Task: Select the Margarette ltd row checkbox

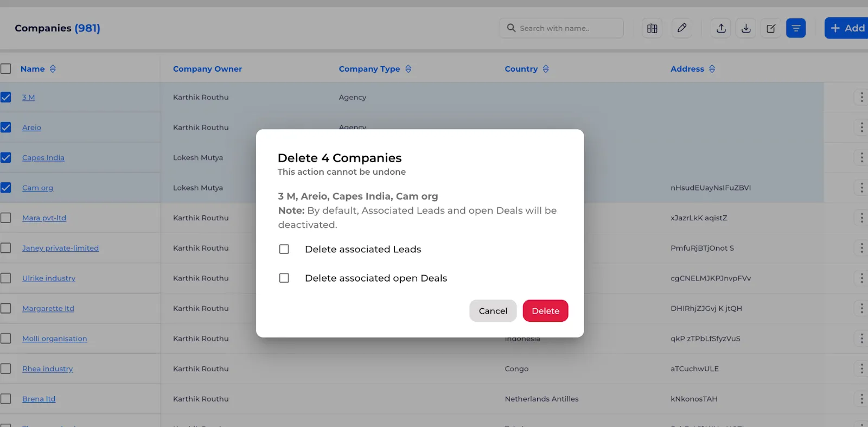Action: [x=5, y=308]
